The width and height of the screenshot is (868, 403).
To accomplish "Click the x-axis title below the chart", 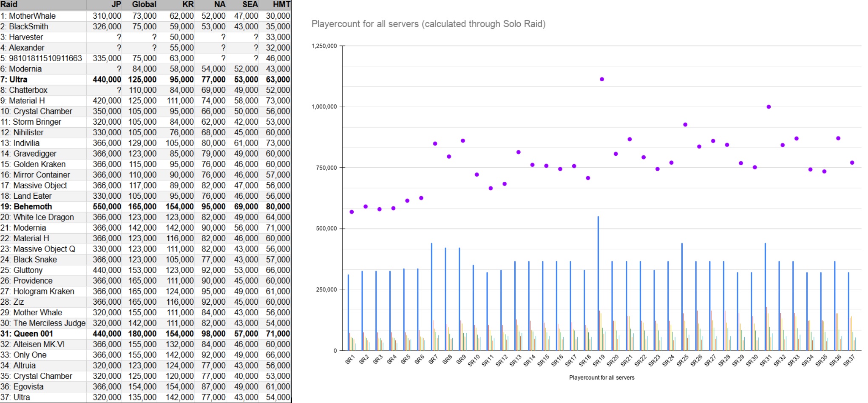I will pos(602,377).
